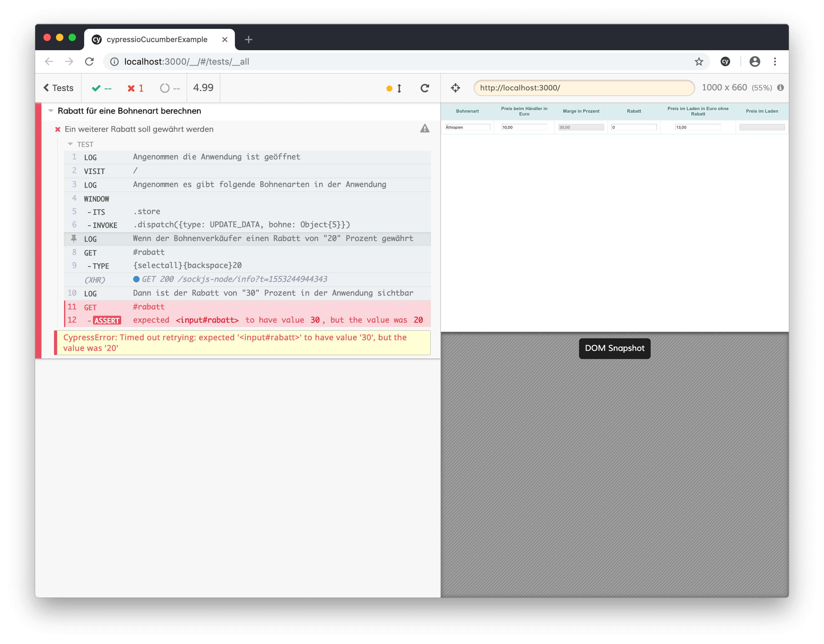Open Chrome's three-dot menu
Screen dimensions: 824x644
(x=775, y=62)
